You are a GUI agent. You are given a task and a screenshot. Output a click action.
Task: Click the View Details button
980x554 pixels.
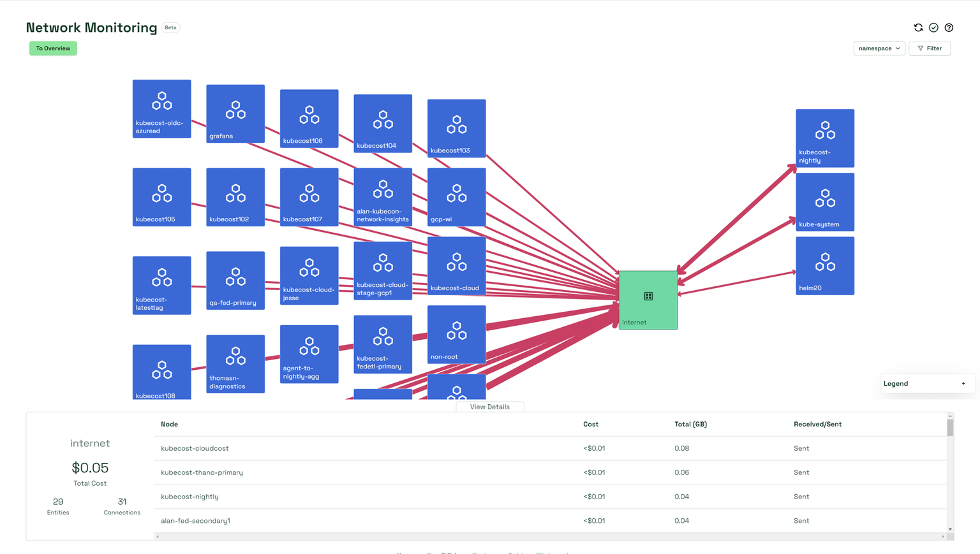point(489,406)
